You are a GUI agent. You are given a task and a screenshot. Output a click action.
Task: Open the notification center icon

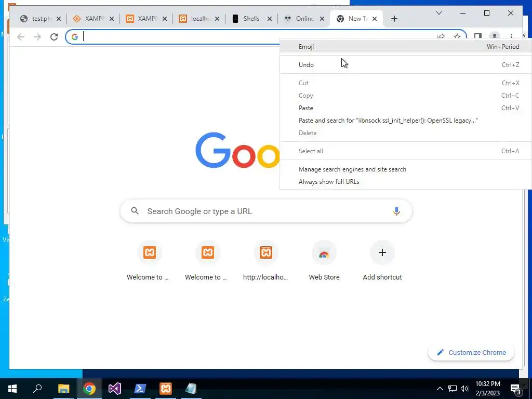[516, 389]
